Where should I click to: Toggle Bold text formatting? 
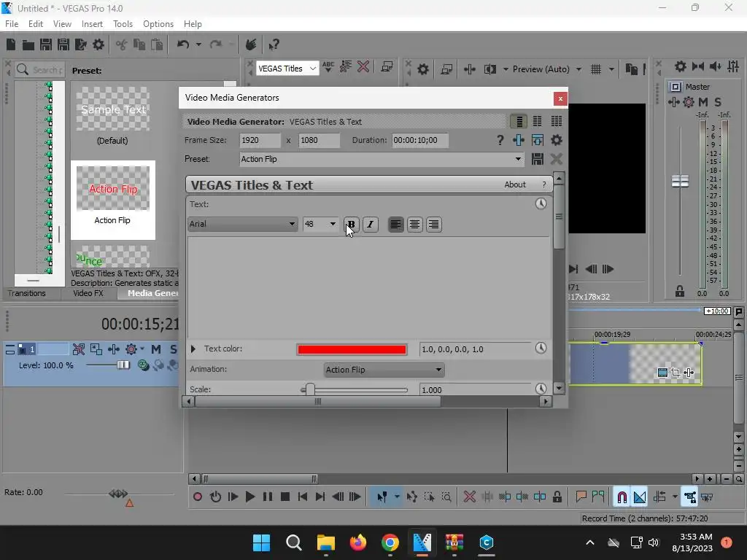[x=351, y=225]
